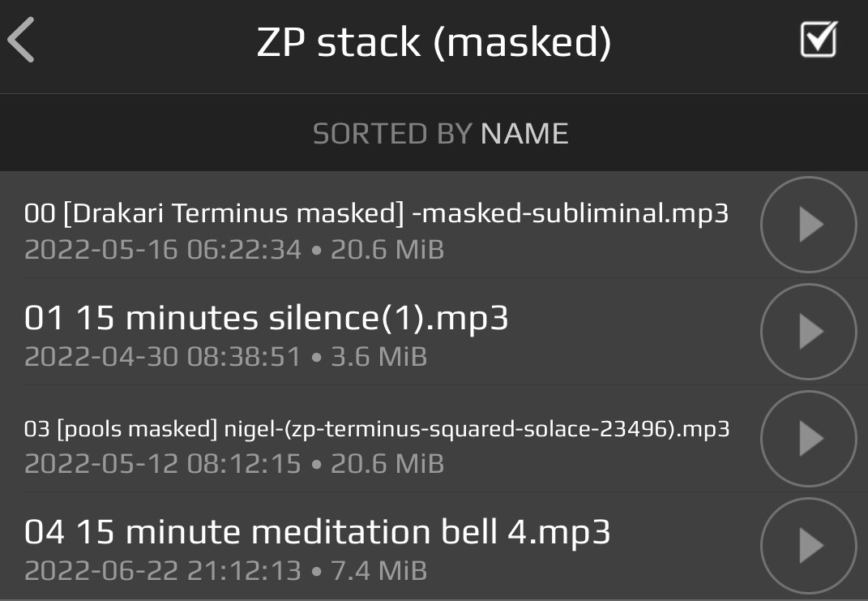Change sort order via SORTED BY NAME

(441, 134)
